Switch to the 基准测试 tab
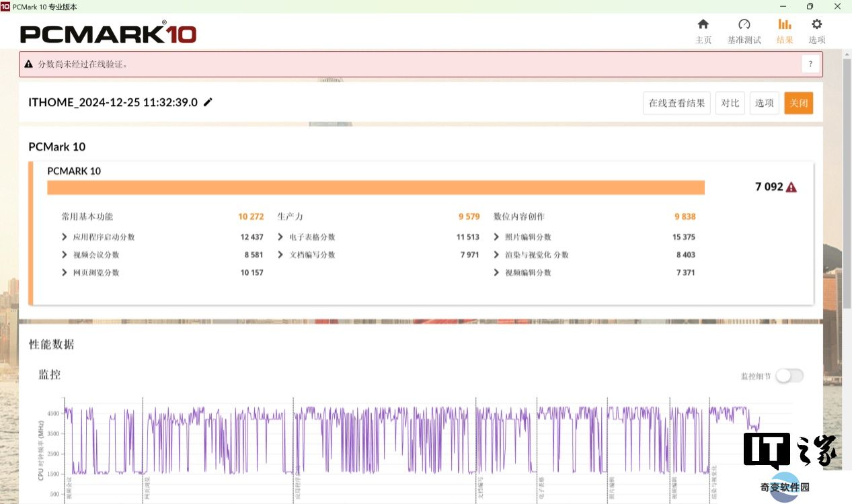852x504 pixels. point(744,32)
